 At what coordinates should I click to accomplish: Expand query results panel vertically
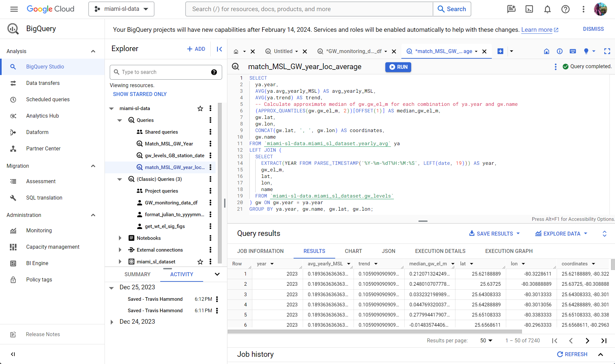click(x=605, y=234)
